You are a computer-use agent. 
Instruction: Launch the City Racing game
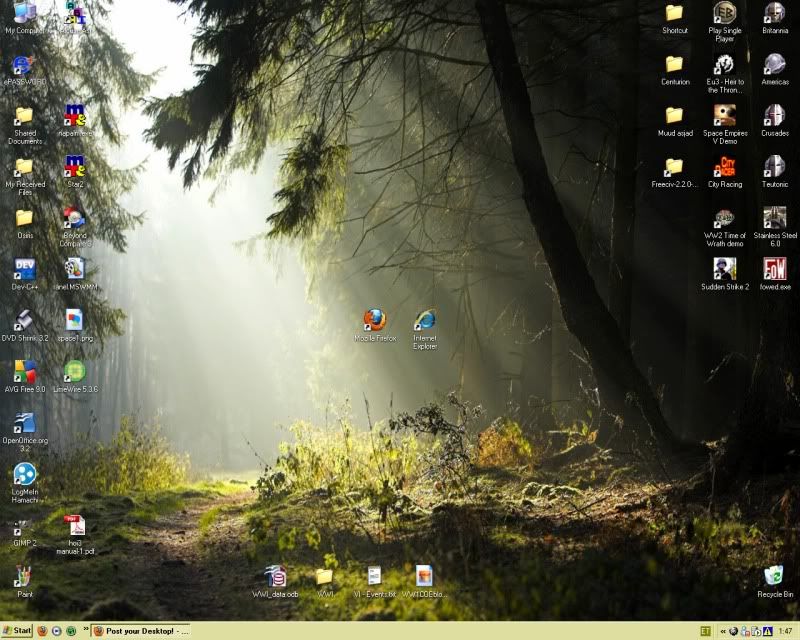click(724, 172)
